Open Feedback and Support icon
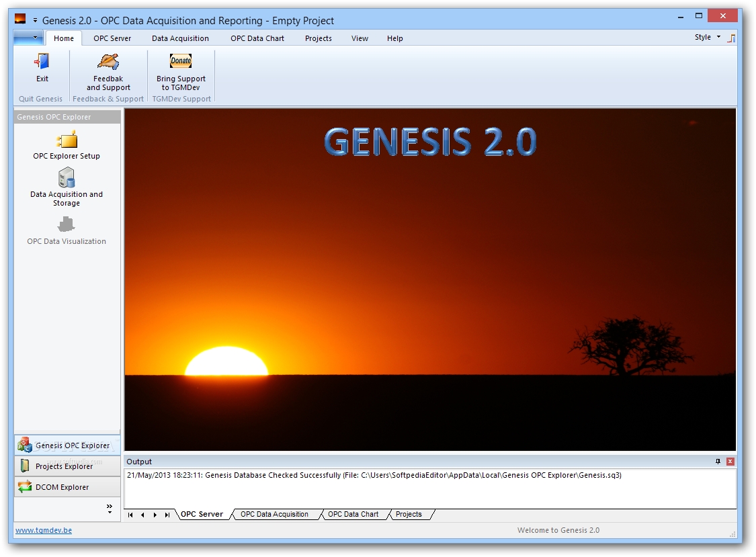Viewport: 756px width, 557px height. click(x=108, y=61)
